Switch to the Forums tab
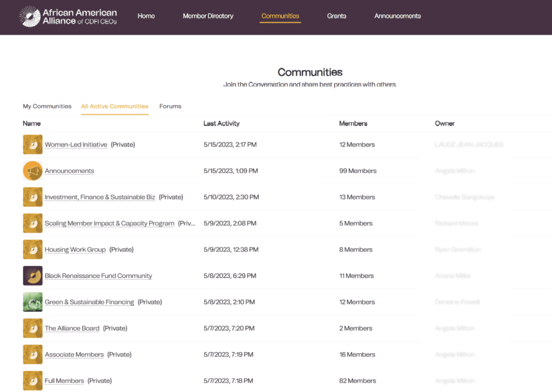 click(170, 106)
